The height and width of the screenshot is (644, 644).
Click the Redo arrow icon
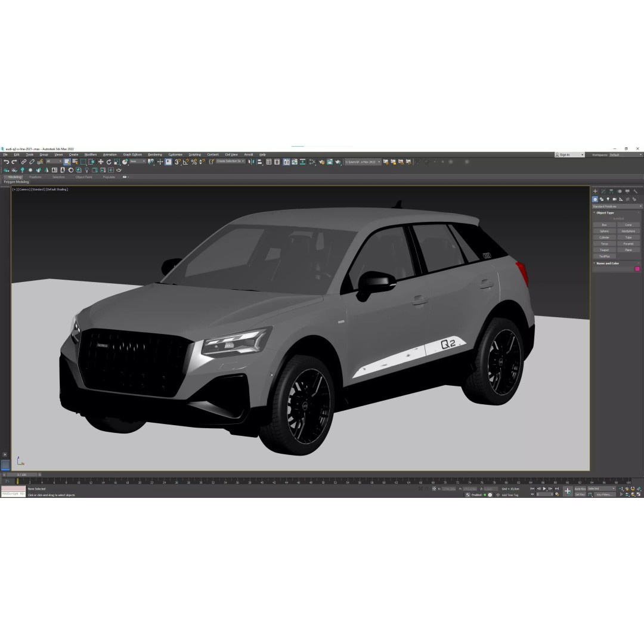(x=14, y=162)
